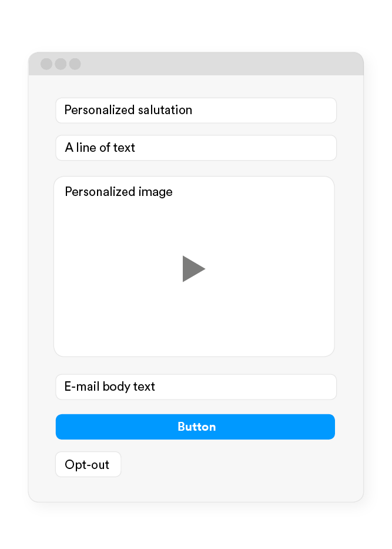
Task: Click the word 'image' in placeholder label
Action: tap(155, 192)
